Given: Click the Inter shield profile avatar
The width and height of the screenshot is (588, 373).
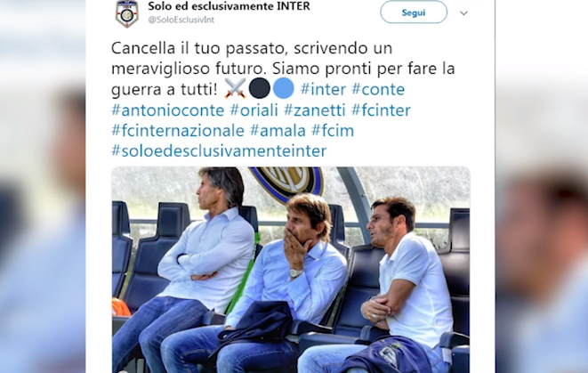Looking at the screenshot, I should tap(126, 14).
